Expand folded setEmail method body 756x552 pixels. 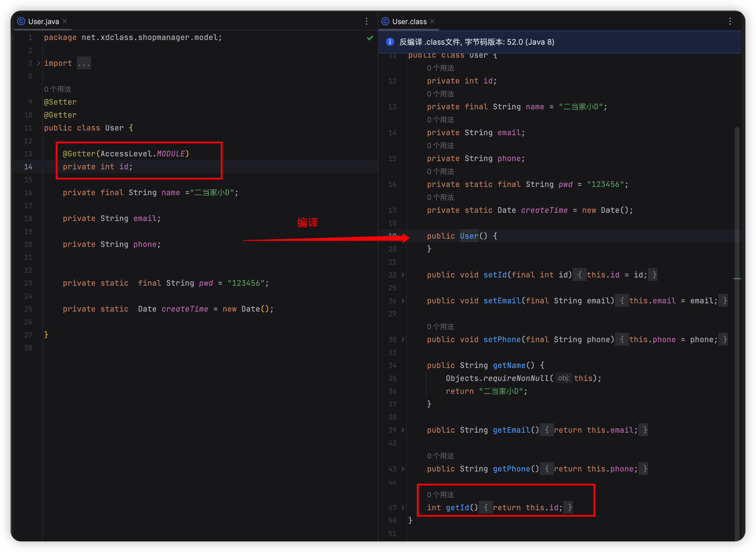coord(403,301)
